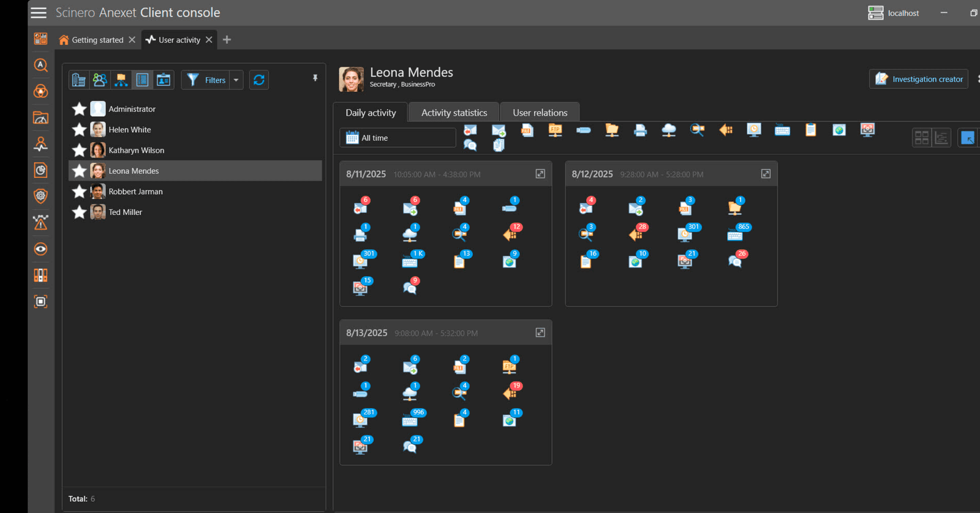Screen dimensions: 980x513
Task: Open the warning triangle alerts sidebar icon
Action: click(x=40, y=222)
